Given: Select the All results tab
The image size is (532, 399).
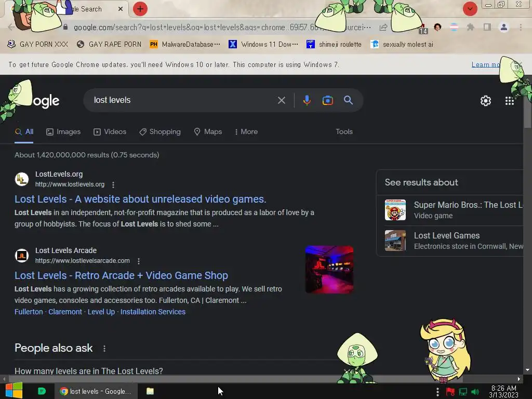Looking at the screenshot, I should click(x=24, y=131).
